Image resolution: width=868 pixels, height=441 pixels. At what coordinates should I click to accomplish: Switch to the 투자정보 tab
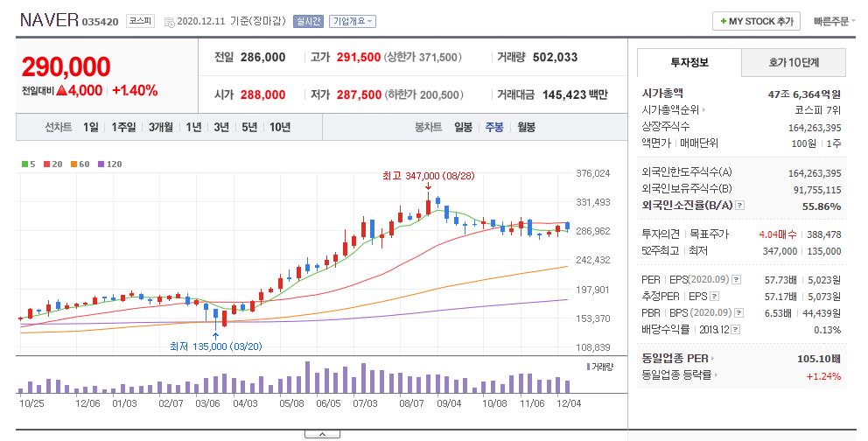[689, 62]
